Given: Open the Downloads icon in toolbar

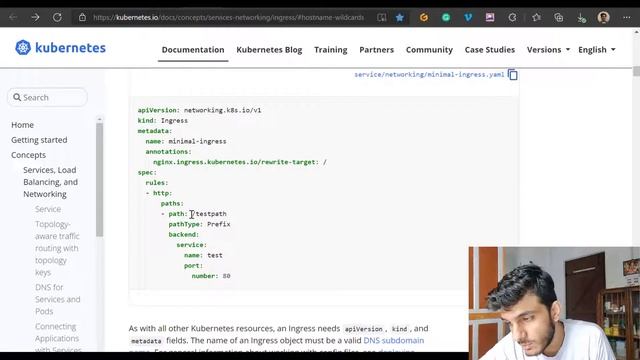Looking at the screenshot, I should coord(581,18).
